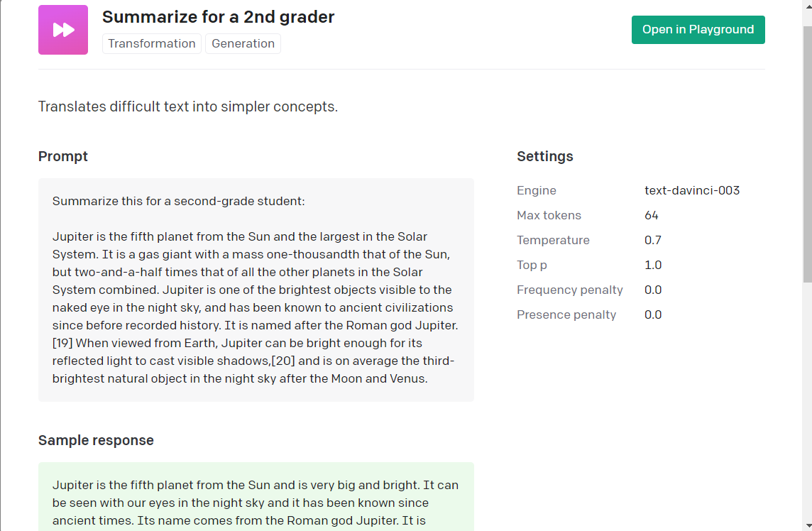Click the green Sample response box
The image size is (812, 531).
click(x=256, y=497)
